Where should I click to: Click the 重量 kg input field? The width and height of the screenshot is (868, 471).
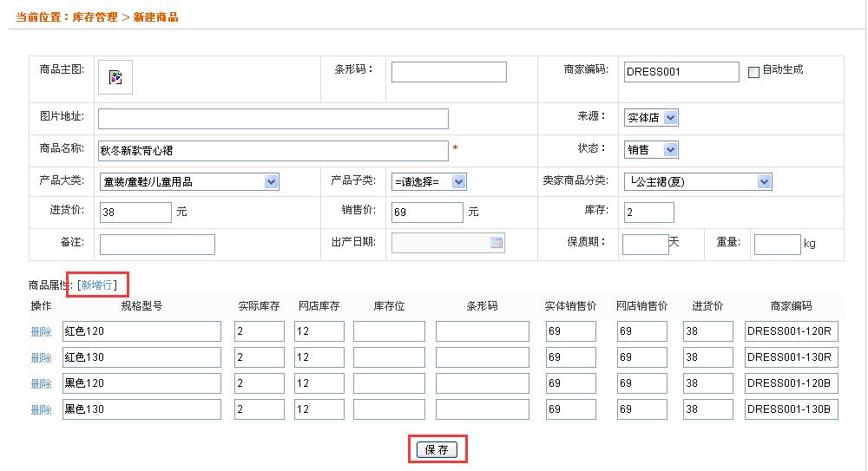777,245
